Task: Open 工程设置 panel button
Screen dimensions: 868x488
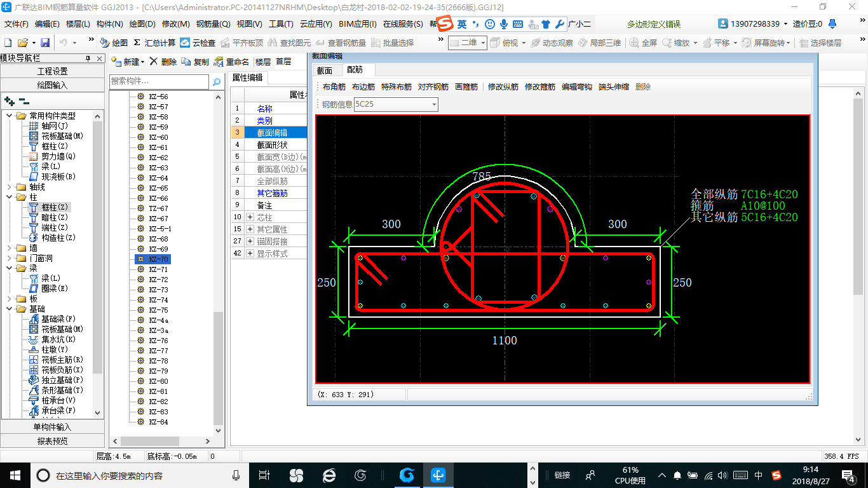Action: tap(53, 71)
